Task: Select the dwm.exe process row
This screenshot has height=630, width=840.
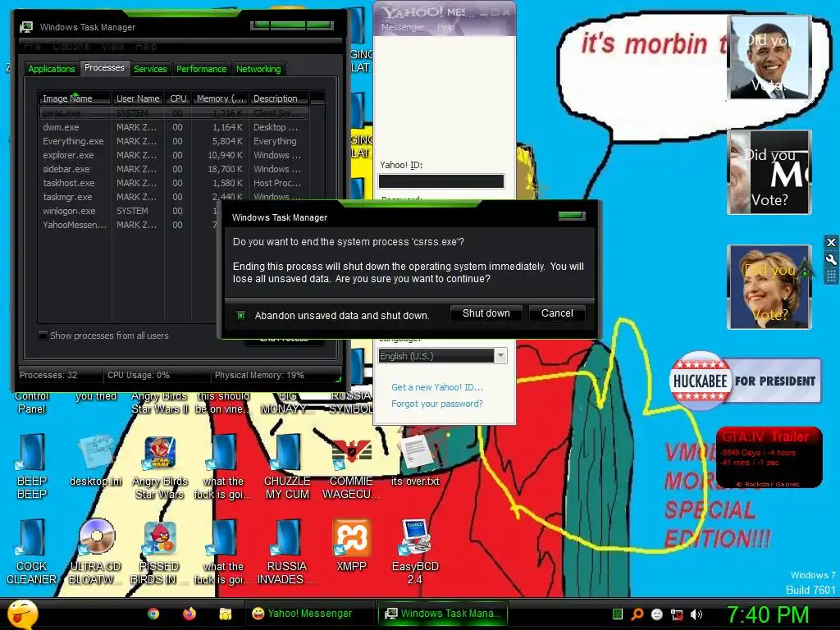Action: click(x=174, y=127)
